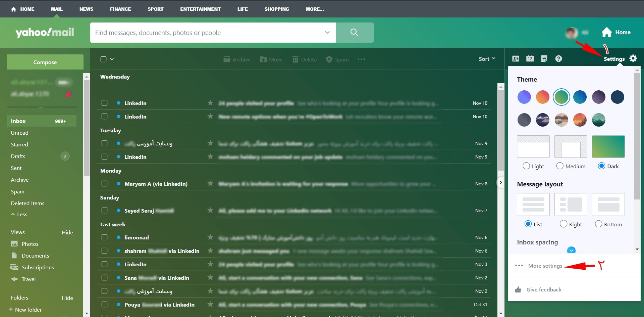
Task: Open the Help question mark icon
Action: [558, 59]
